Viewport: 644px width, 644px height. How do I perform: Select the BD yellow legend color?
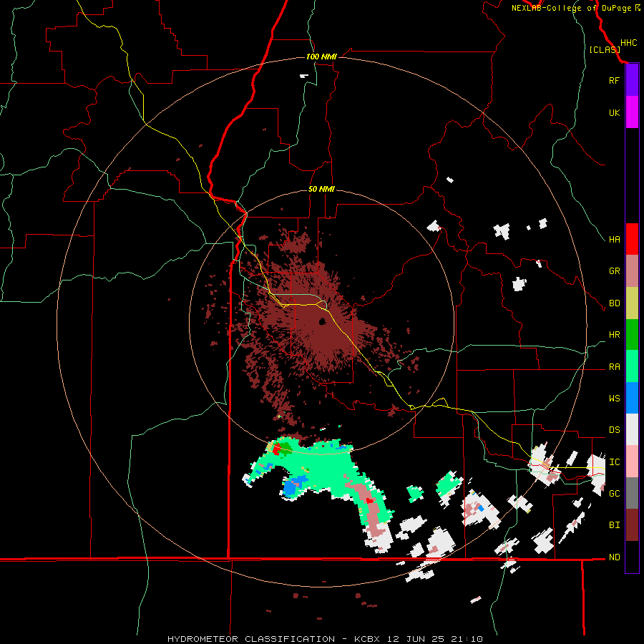click(x=632, y=303)
